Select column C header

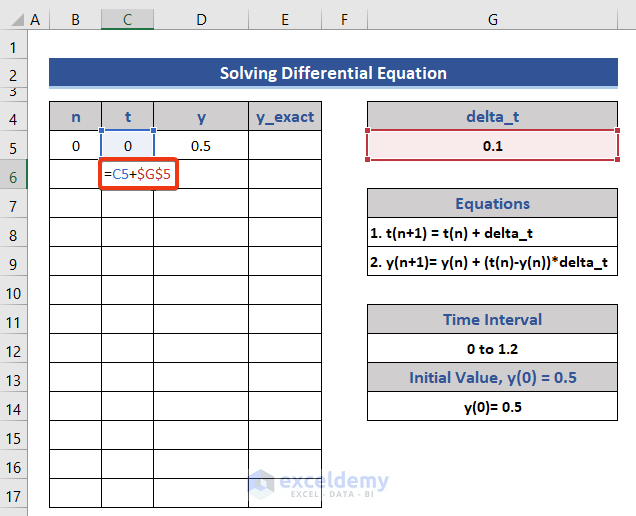127,19
